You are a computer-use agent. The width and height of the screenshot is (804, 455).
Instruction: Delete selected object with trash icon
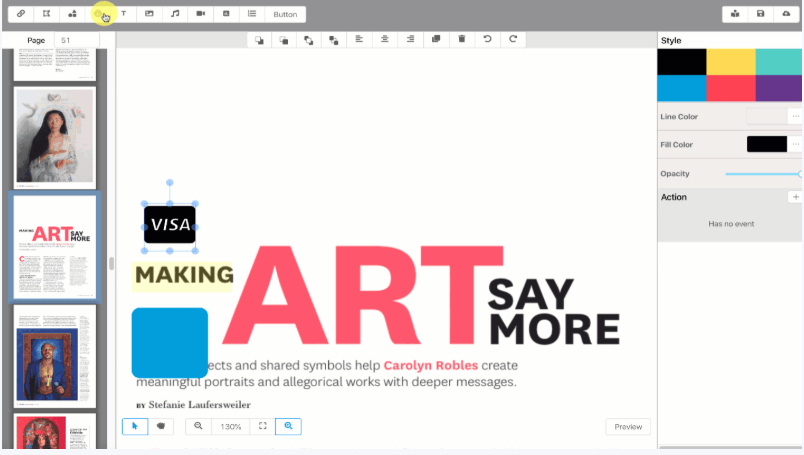click(461, 39)
